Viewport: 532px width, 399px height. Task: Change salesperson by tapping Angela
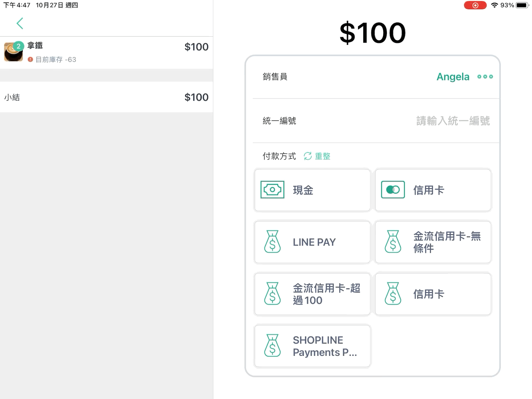click(x=453, y=77)
